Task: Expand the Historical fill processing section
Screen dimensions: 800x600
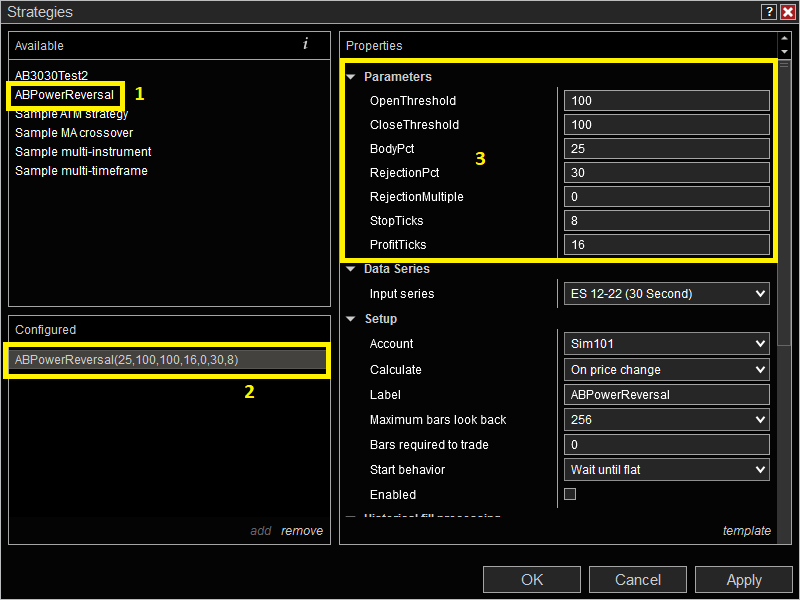Action: tap(349, 516)
